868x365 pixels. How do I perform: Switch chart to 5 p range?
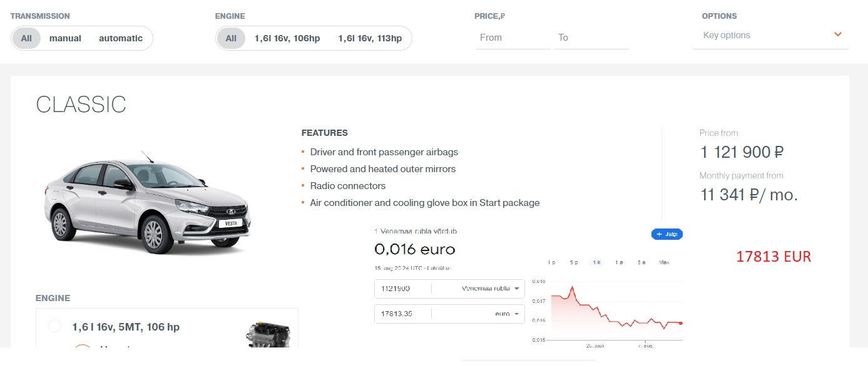click(573, 262)
